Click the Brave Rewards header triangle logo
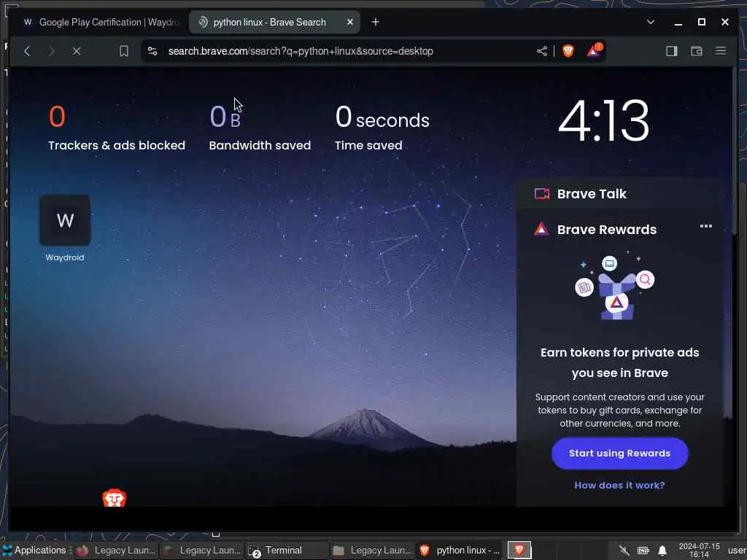This screenshot has height=560, width=747. 541,229
